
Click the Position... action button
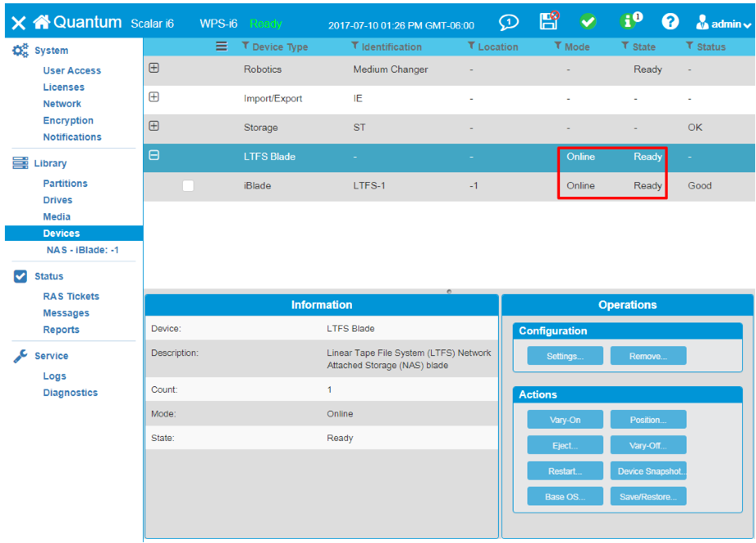[x=648, y=420]
